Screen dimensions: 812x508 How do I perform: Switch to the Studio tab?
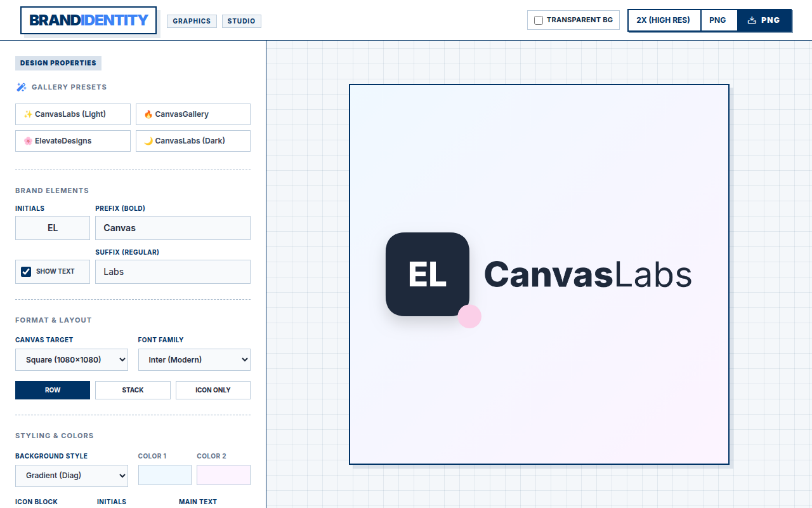click(x=242, y=21)
